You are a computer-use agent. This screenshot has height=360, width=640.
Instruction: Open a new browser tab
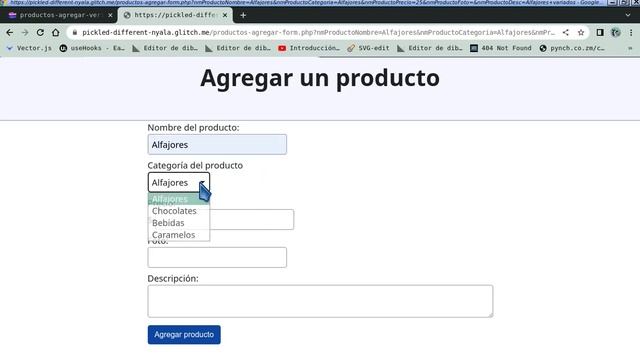(243, 15)
